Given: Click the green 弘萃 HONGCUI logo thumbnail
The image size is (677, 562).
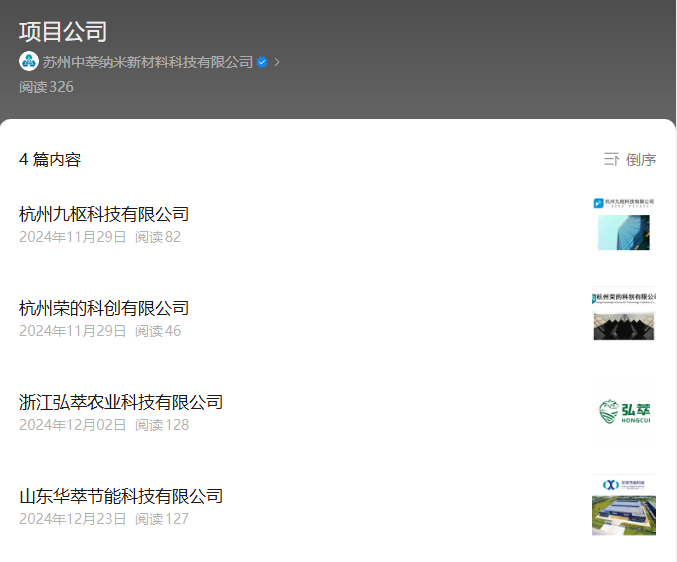Looking at the screenshot, I should coord(623,412).
